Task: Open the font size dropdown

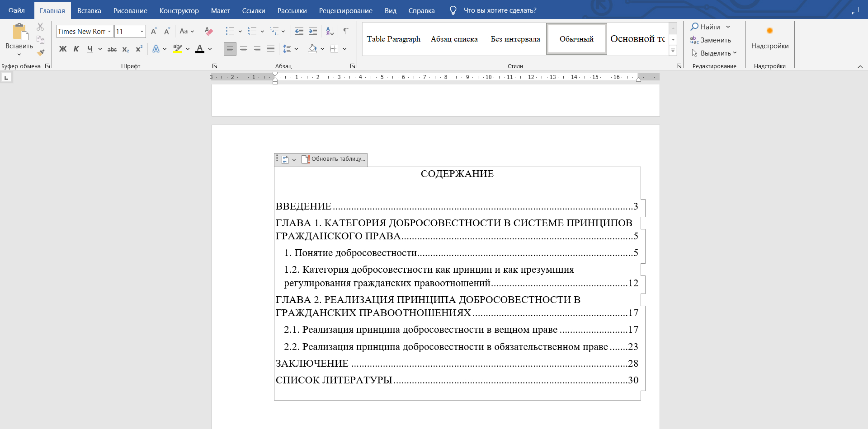Action: point(142,31)
